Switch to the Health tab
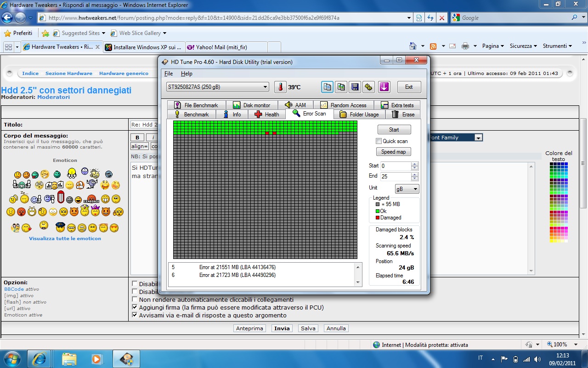 pos(266,115)
